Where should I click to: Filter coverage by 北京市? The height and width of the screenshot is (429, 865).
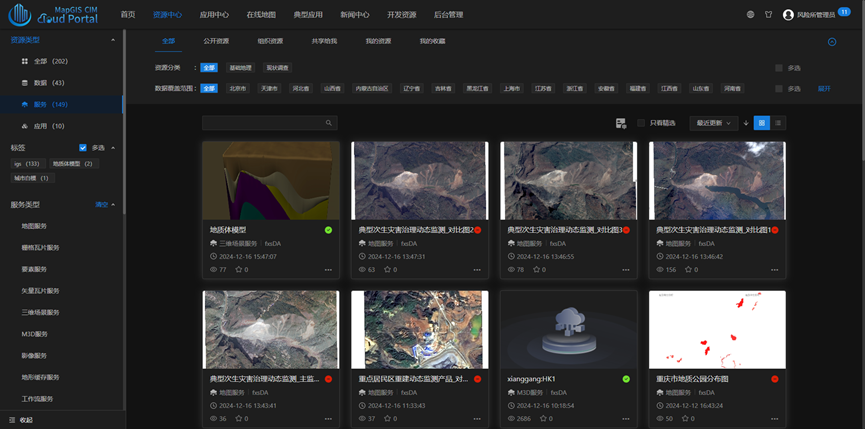[238, 88]
